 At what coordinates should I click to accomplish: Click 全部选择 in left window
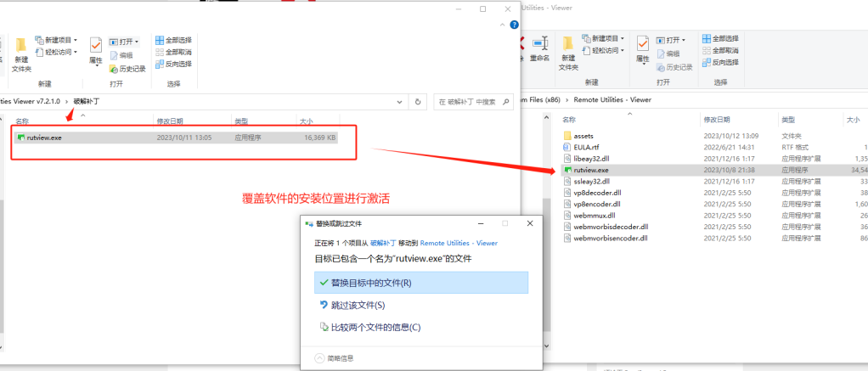point(173,40)
